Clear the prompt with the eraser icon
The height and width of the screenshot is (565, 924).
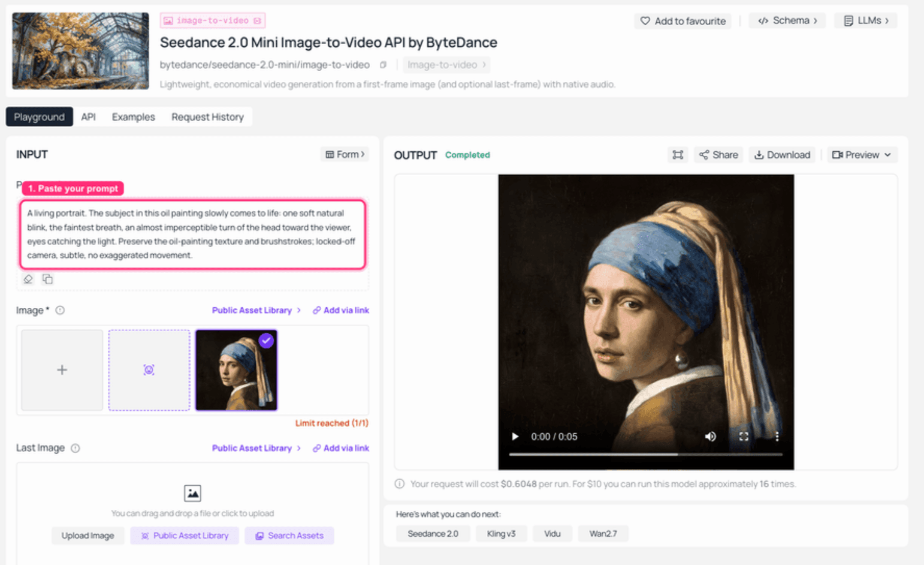pyautogui.click(x=28, y=279)
